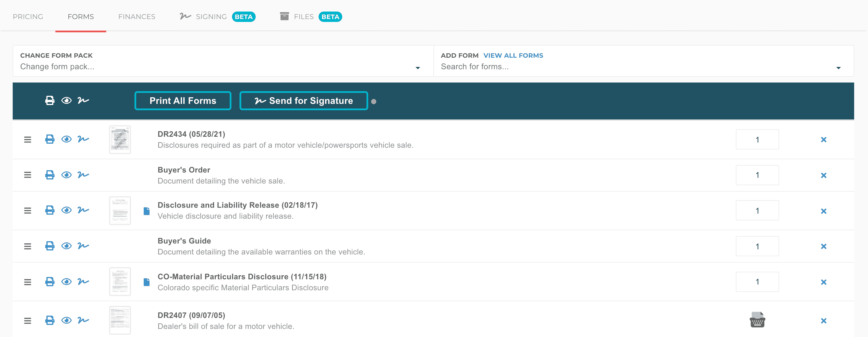868x337 pixels.
Task: Open View All Forms link
Action: point(513,55)
